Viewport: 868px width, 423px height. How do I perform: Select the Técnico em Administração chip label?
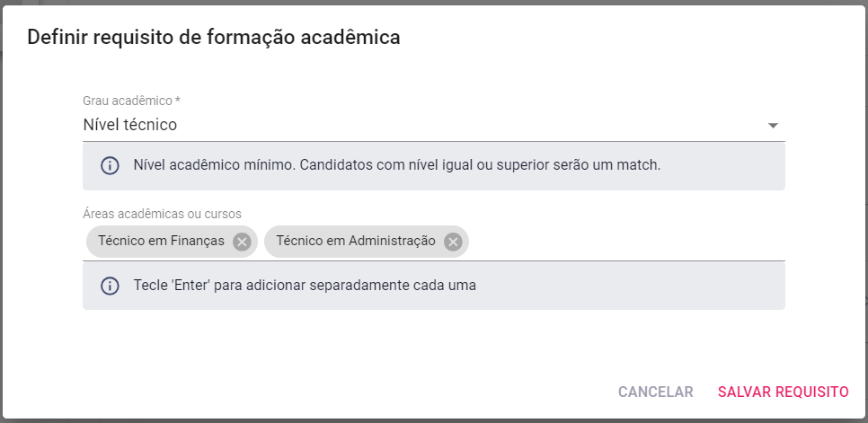(356, 241)
